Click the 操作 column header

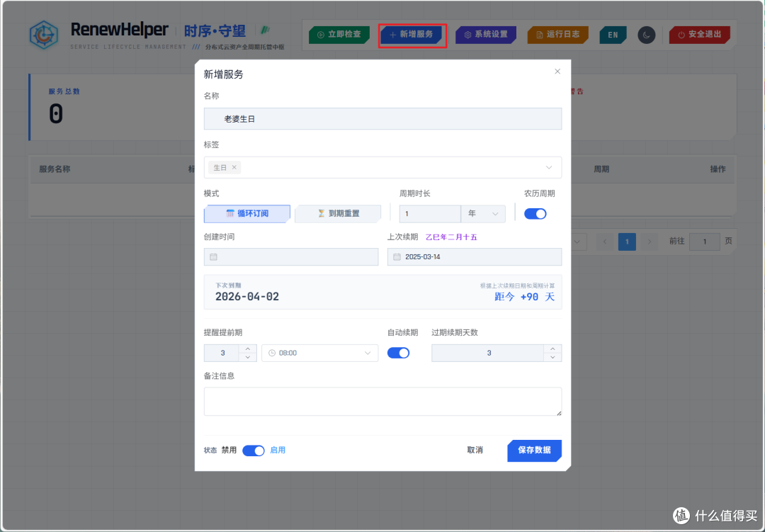[718, 169]
